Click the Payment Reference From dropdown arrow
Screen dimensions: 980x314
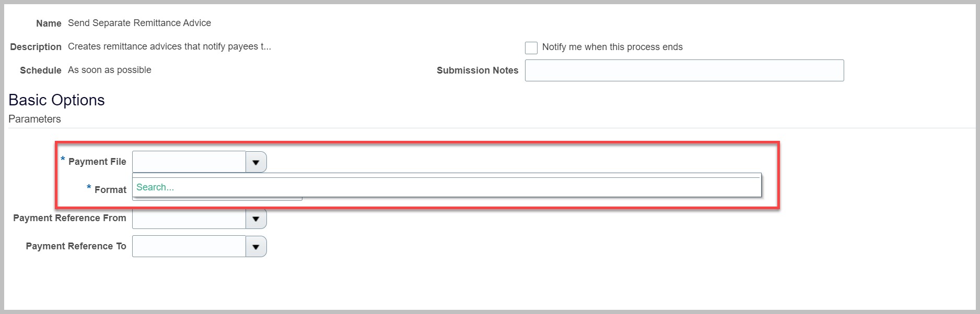pyautogui.click(x=256, y=218)
